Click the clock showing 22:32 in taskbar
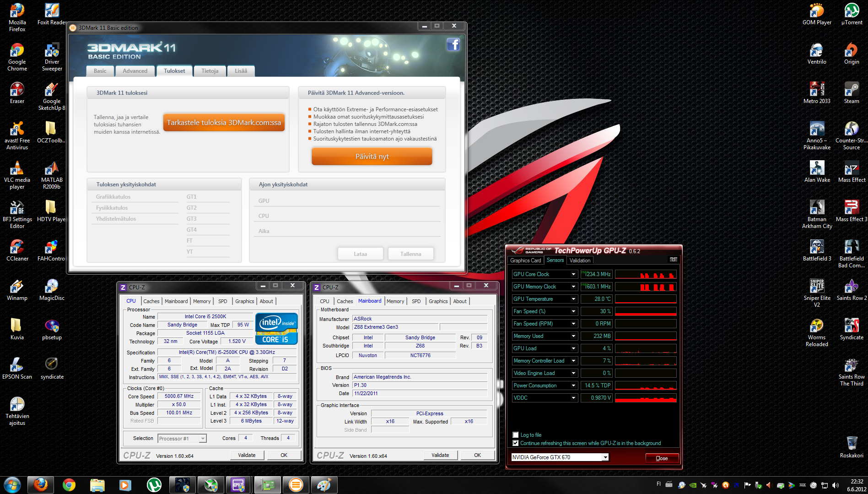 click(x=857, y=482)
